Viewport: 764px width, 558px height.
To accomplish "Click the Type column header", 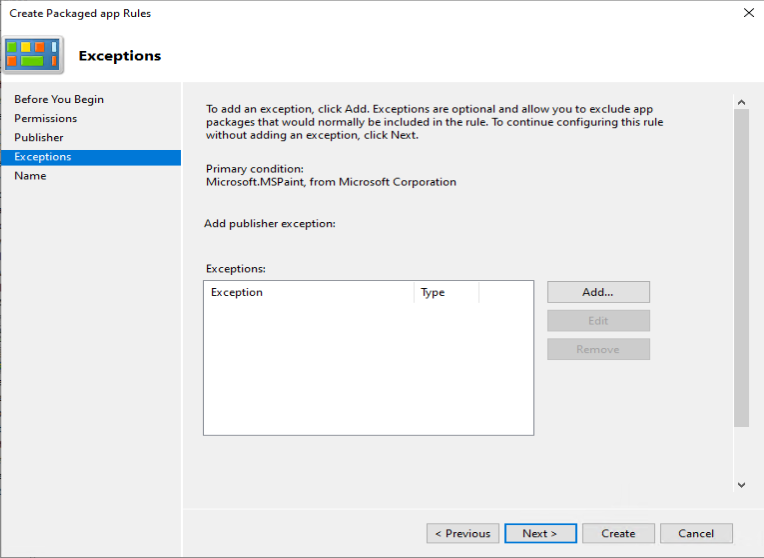I will pyautogui.click(x=446, y=292).
